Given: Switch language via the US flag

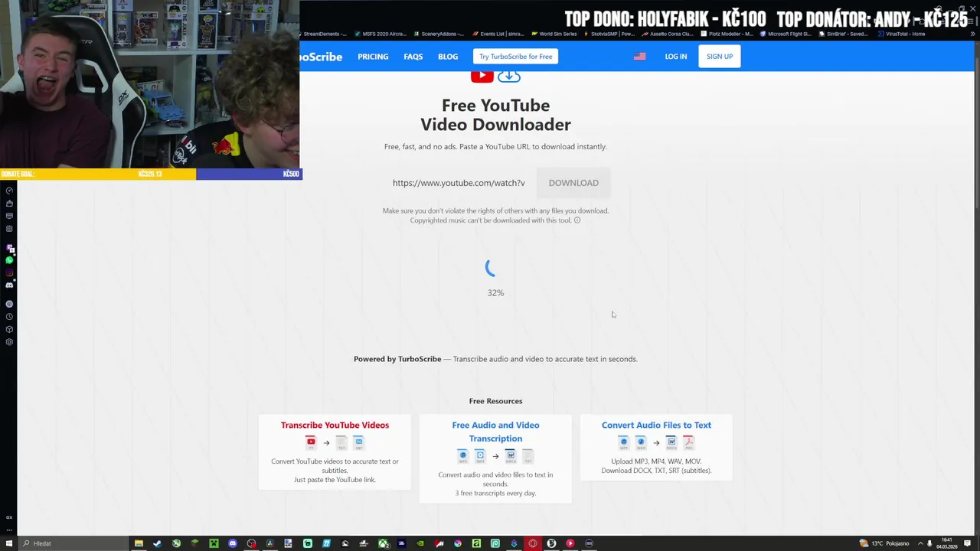Looking at the screenshot, I should 640,57.
